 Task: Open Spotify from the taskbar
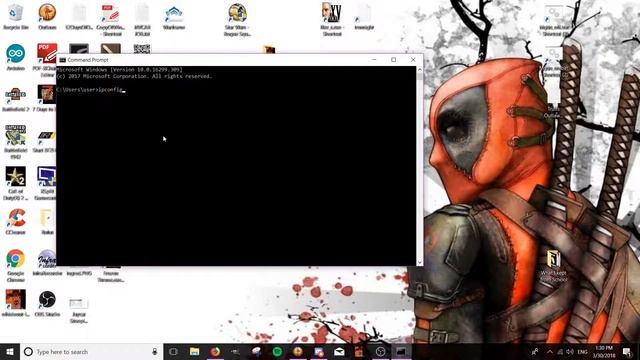pyautogui.click(x=277, y=351)
